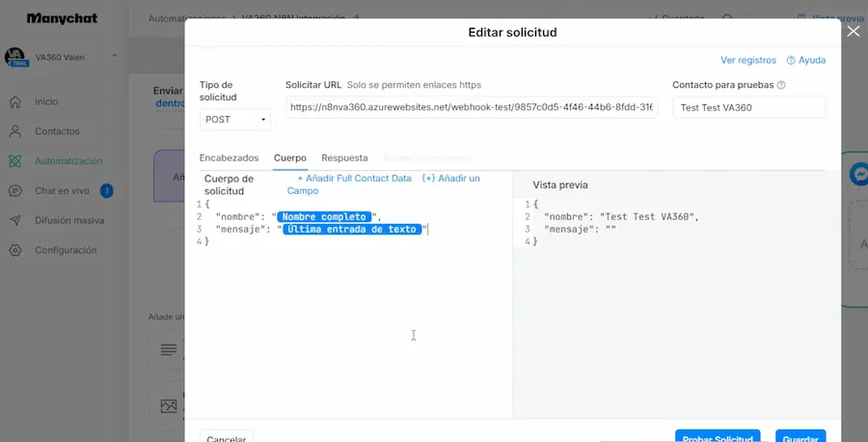Screen dimensions: 868x442
Task: Close the Editar solicitud dialog
Action: (x=854, y=32)
